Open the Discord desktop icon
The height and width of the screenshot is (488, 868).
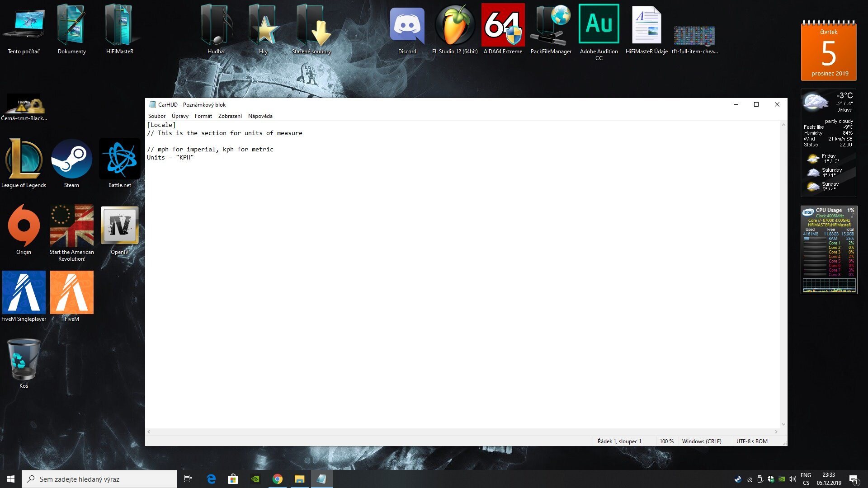[x=407, y=27]
